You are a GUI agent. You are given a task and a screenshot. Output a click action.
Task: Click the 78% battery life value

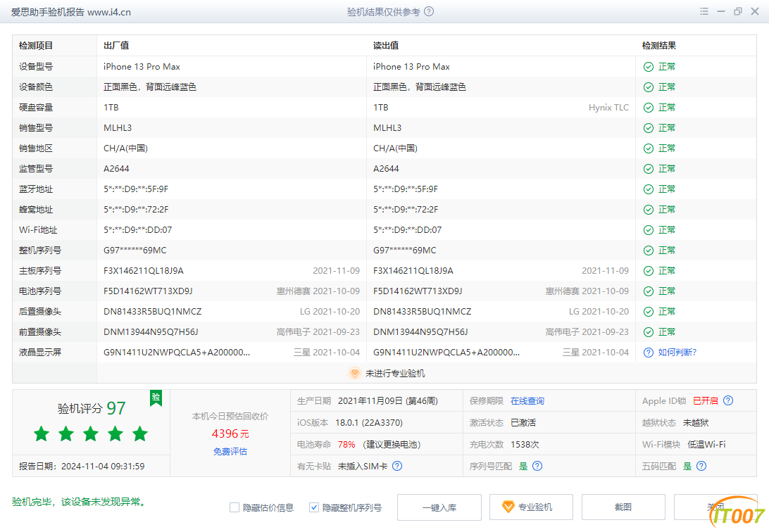tap(346, 444)
